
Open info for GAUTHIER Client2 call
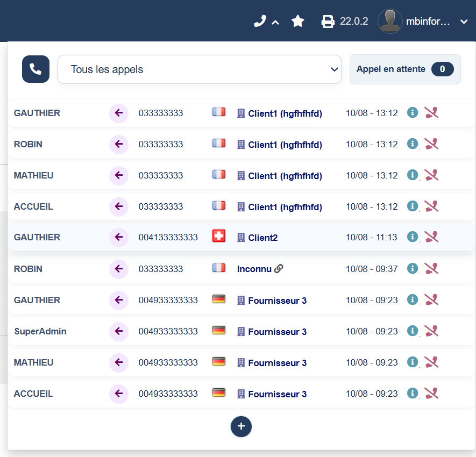click(412, 237)
